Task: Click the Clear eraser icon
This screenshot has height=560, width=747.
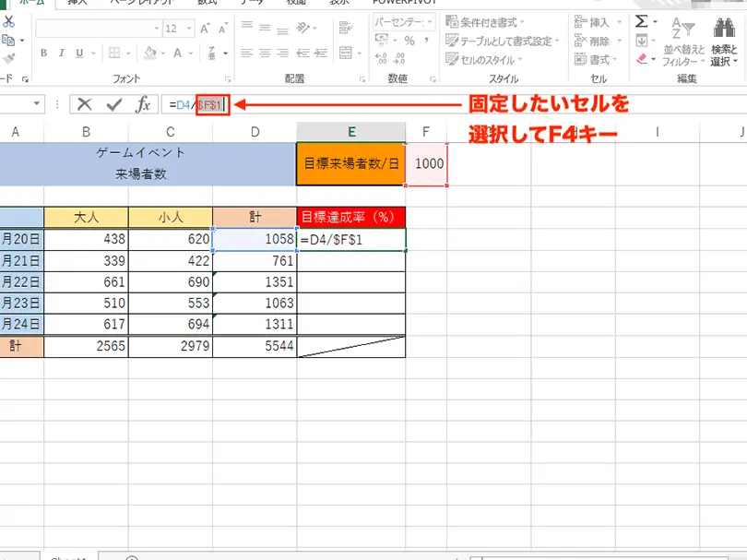Action: (642, 59)
